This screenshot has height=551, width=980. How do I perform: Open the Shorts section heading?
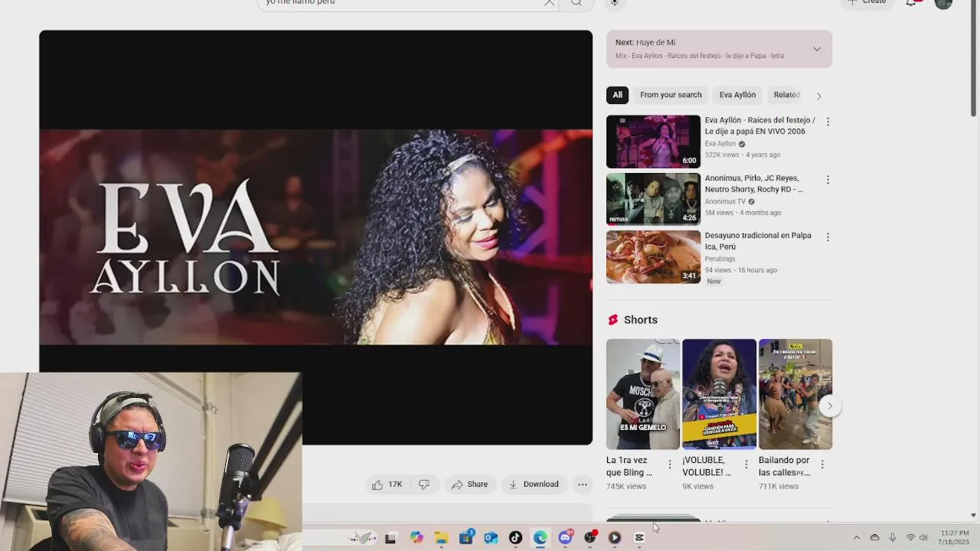[x=640, y=320]
